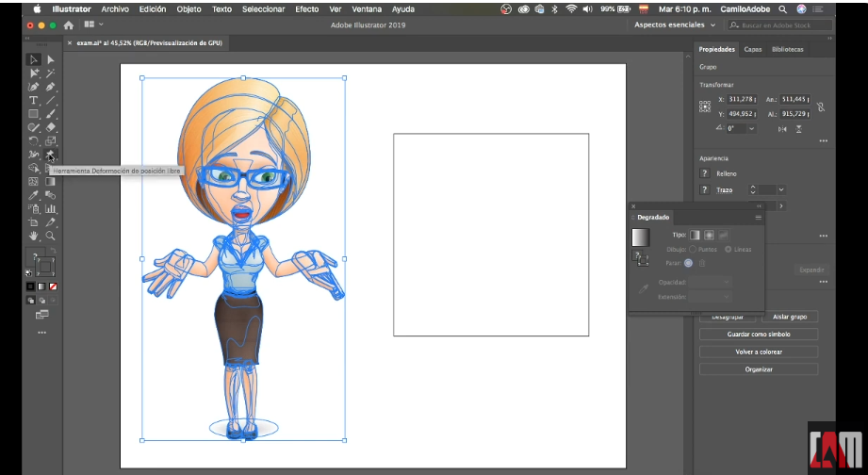This screenshot has width=868, height=475.
Task: Select the Rectangle tool
Action: 34,113
